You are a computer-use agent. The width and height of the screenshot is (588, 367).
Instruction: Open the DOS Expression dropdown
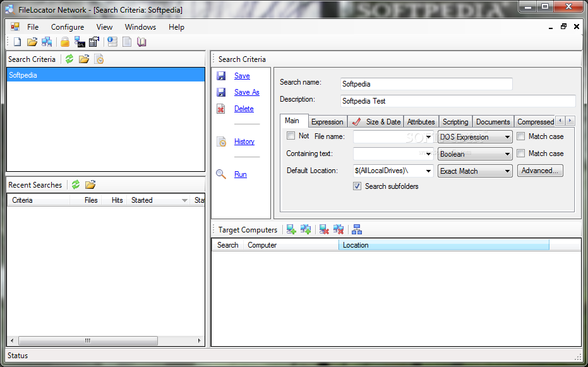pyautogui.click(x=475, y=137)
